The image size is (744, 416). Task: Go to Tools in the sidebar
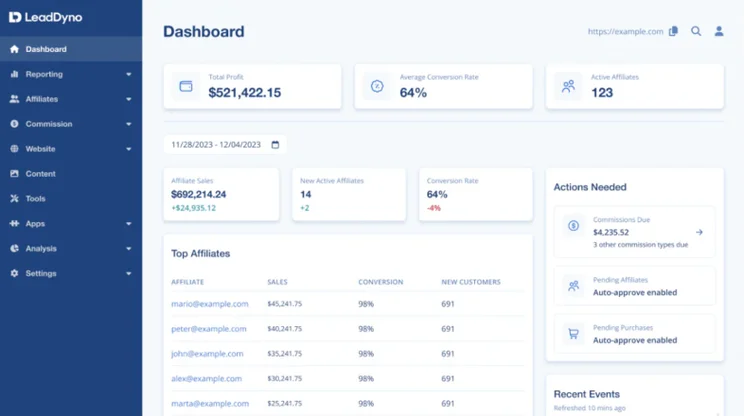(x=71, y=198)
